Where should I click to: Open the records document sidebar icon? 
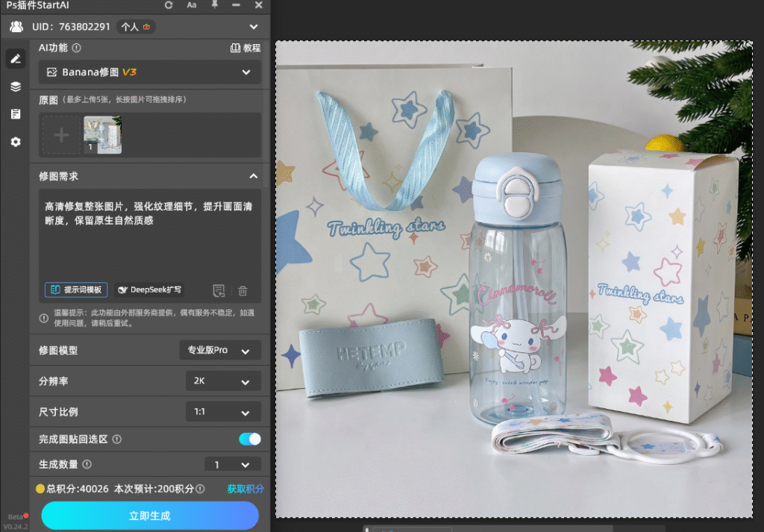[16, 114]
